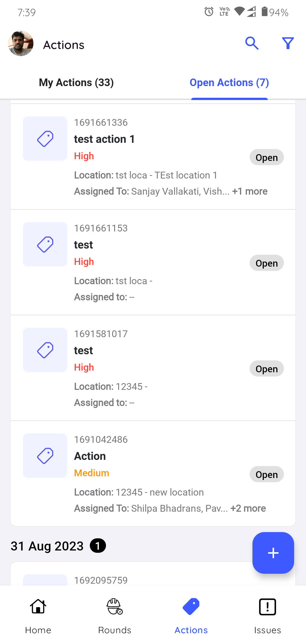
Task: Open the filter funnel icon
Action: 288,43
